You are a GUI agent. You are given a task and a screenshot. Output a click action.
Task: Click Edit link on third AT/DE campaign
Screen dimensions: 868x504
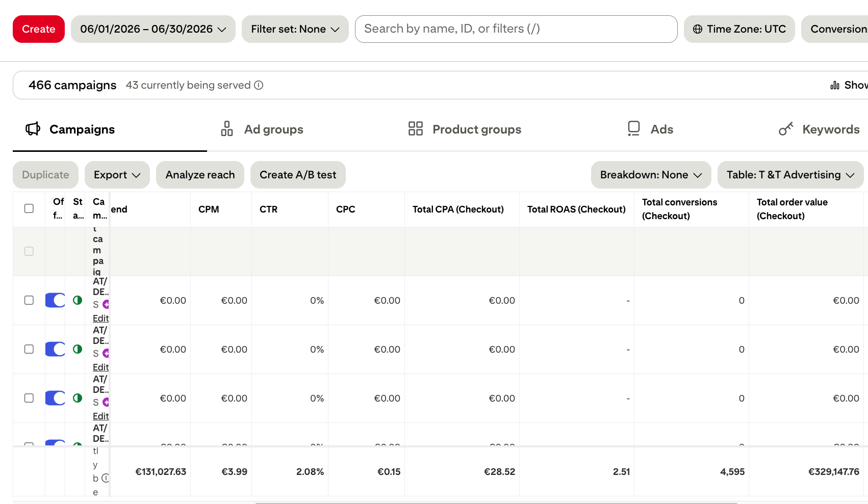[100, 416]
